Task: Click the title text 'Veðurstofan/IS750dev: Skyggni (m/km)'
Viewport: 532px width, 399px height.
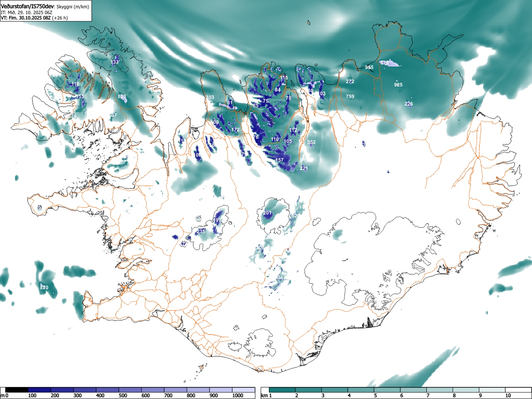Action: pos(45,7)
